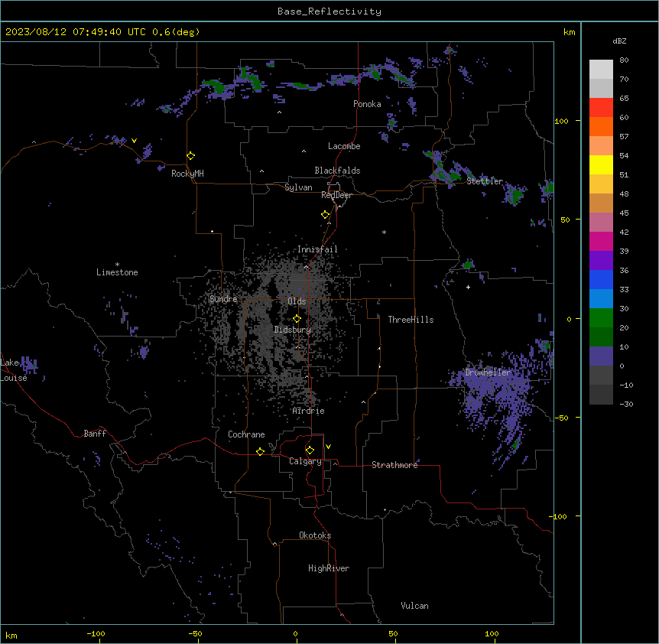Click the HighRiver town label
The height and width of the screenshot is (644, 659).
[x=329, y=568]
